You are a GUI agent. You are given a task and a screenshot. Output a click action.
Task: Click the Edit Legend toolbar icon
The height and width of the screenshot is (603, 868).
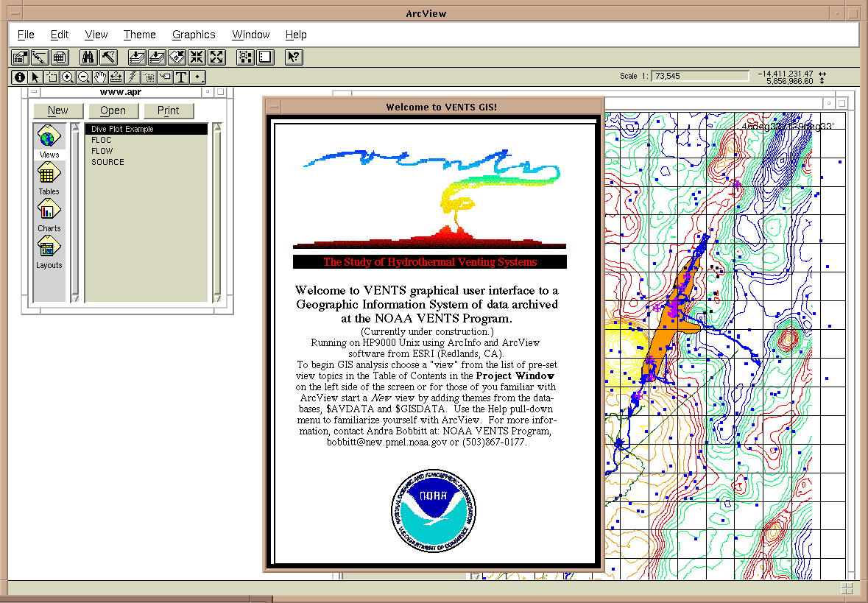40,57
